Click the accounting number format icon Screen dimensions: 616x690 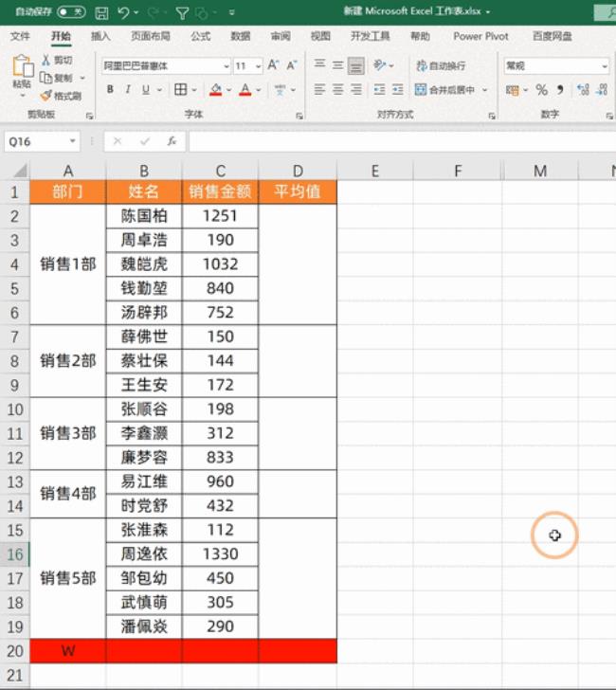coord(512,90)
